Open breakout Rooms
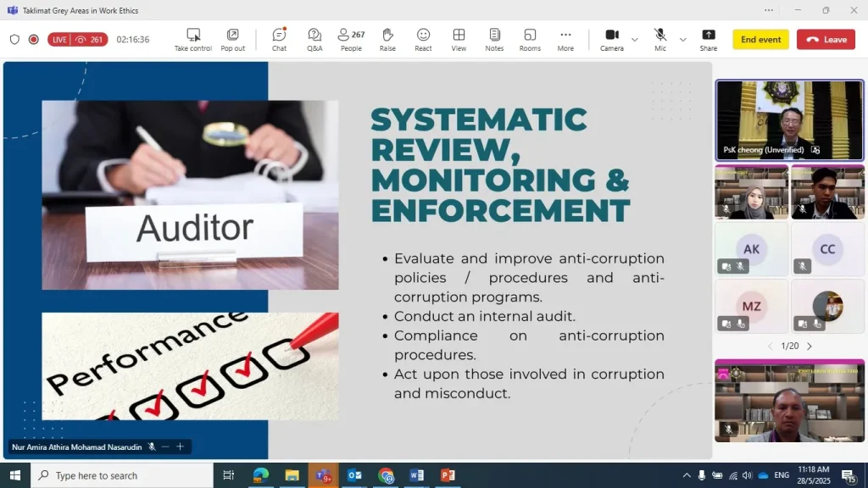 (530, 39)
